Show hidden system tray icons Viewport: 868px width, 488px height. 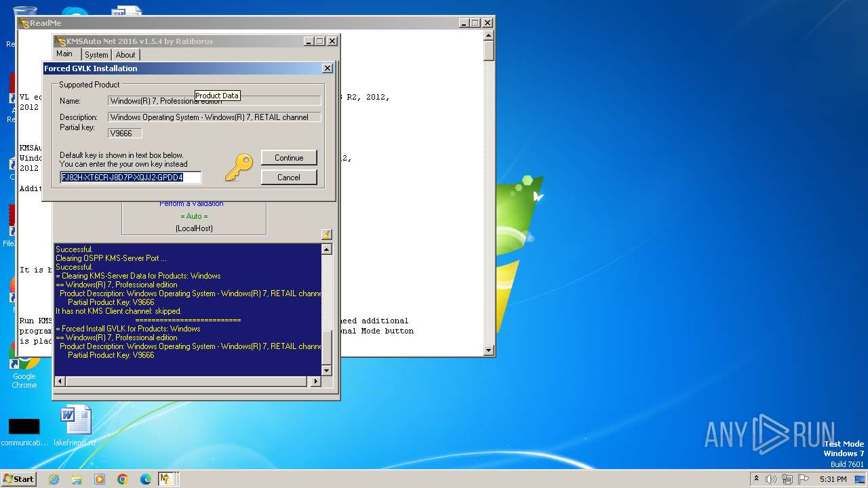point(757,479)
